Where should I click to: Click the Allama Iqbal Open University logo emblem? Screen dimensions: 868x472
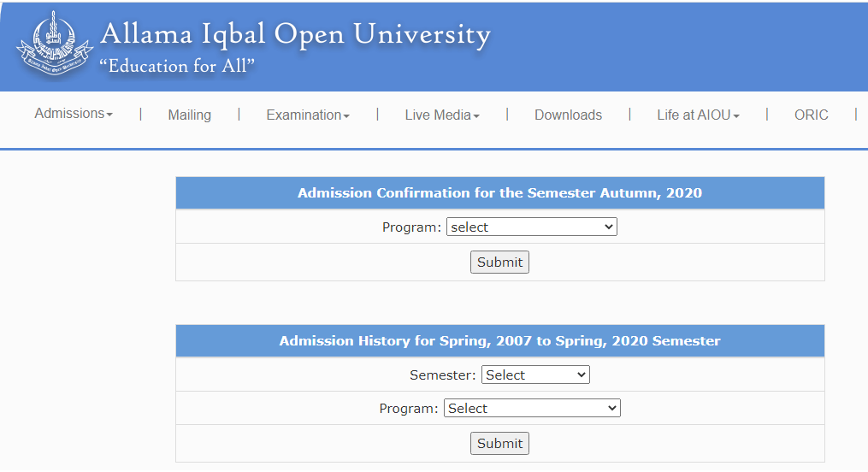(x=54, y=43)
